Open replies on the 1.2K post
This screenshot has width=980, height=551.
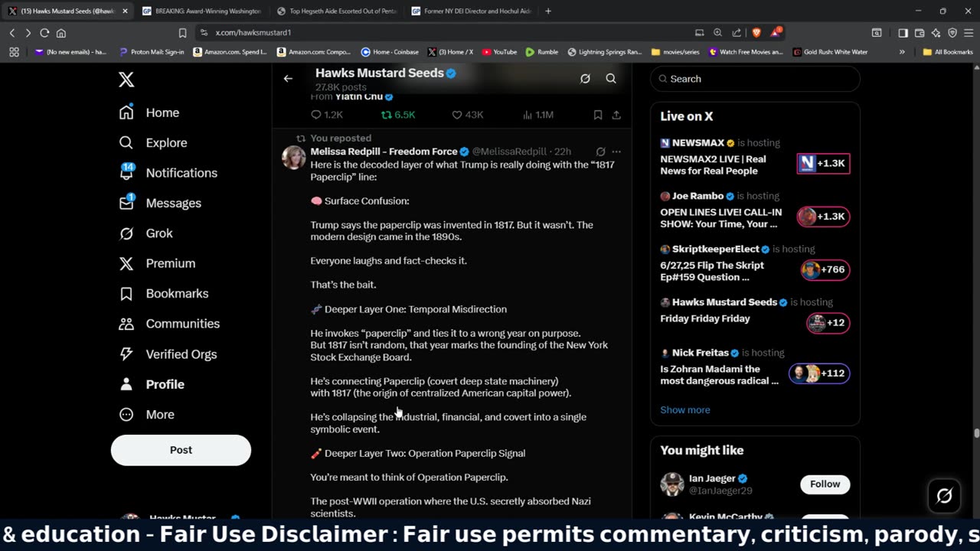(326, 115)
